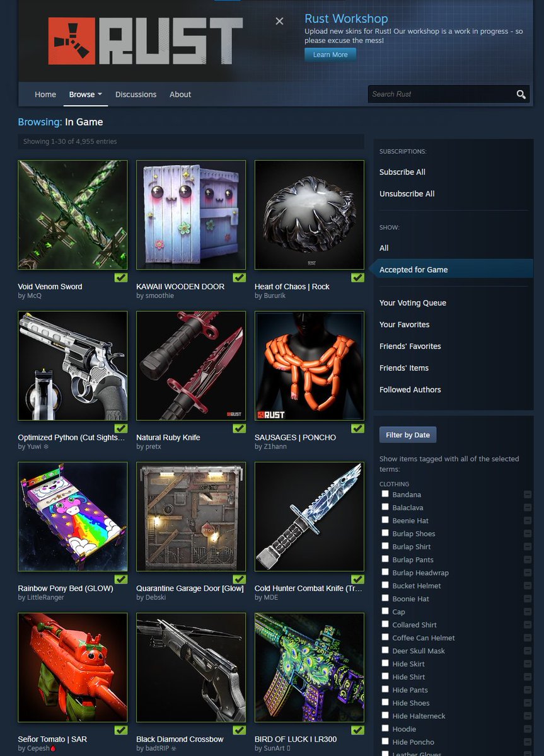Click green checkmark under Black Diamond Crossbow
The height and width of the screenshot is (756, 544).
240,730
